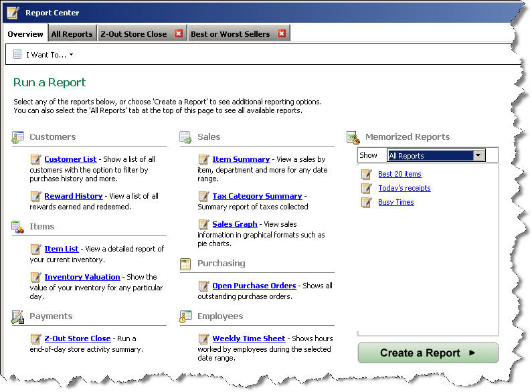Image resolution: width=532 pixels, height=392 pixels.
Task: Open the I Want To... dropdown menu
Action: [x=44, y=55]
